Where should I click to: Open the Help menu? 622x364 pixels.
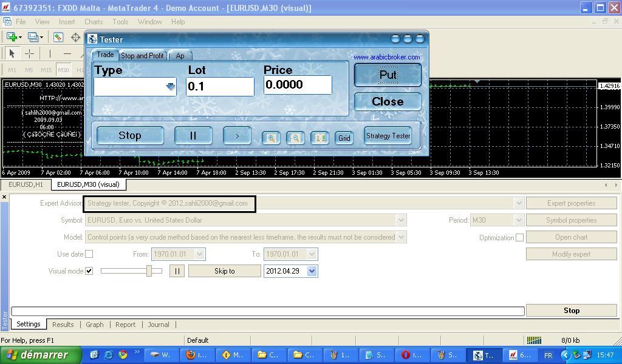coord(178,21)
